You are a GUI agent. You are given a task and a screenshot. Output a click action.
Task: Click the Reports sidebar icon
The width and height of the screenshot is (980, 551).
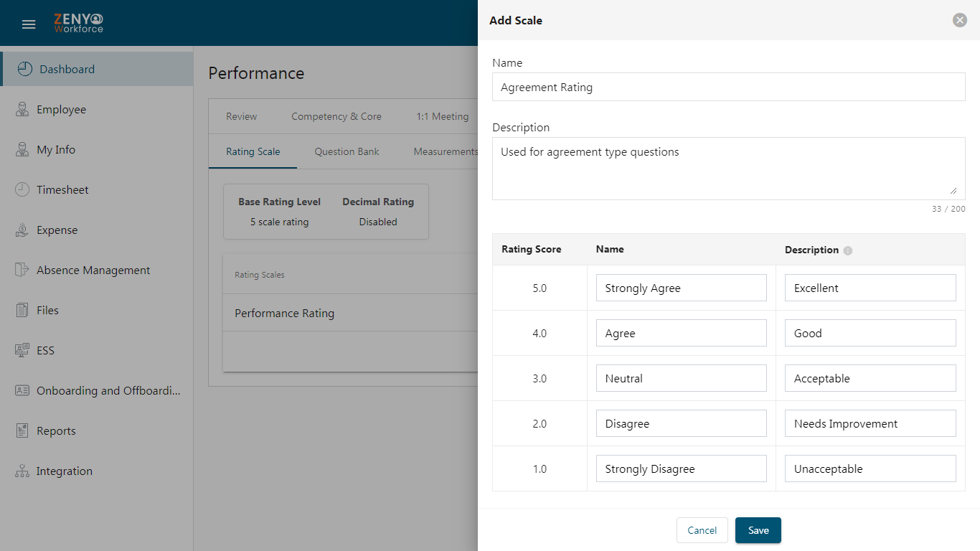(22, 430)
